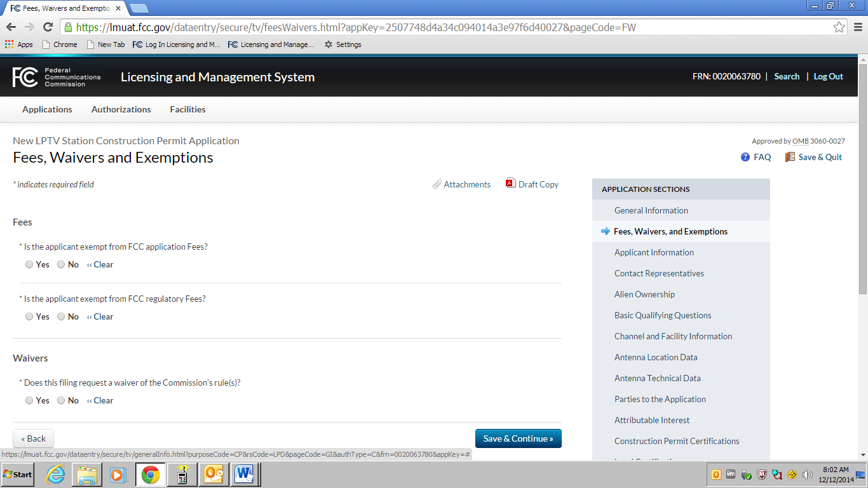Switch to Chrome in the taskbar
Screen dimensions: 868x488
(x=151, y=475)
